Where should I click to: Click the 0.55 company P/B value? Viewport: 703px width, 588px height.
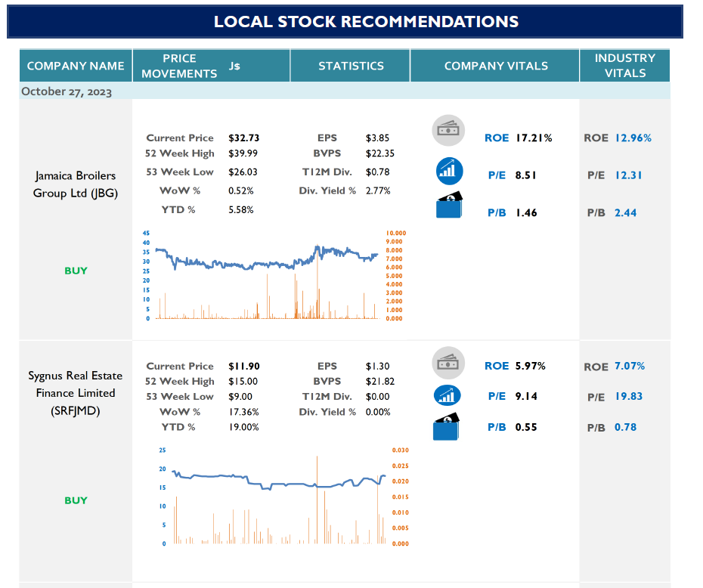click(x=526, y=427)
